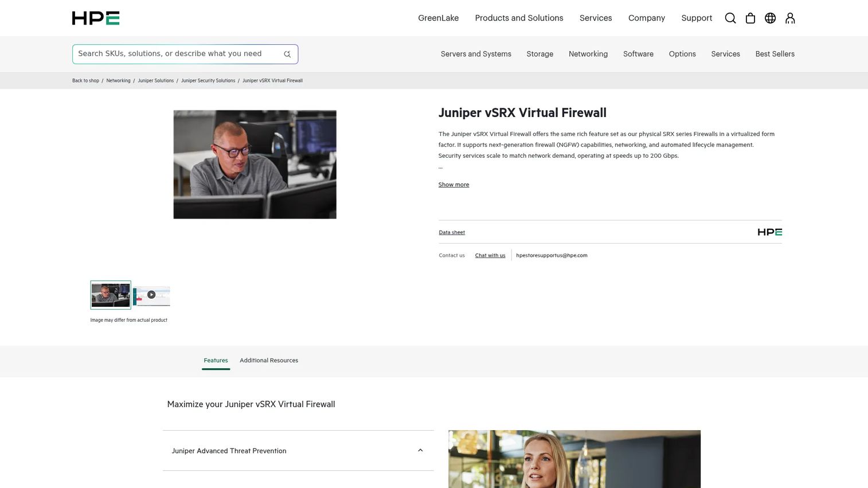The width and height of the screenshot is (868, 488).
Task: Switch to the Features tab
Action: [216, 361]
